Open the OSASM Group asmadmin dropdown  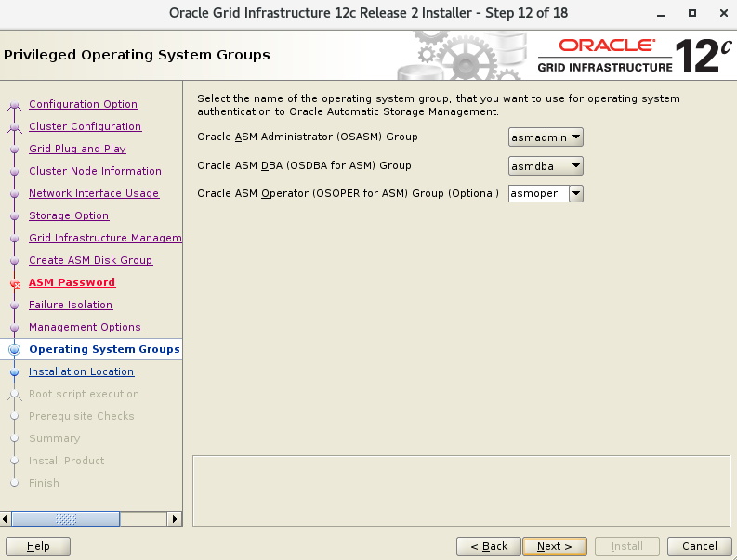pyautogui.click(x=546, y=137)
